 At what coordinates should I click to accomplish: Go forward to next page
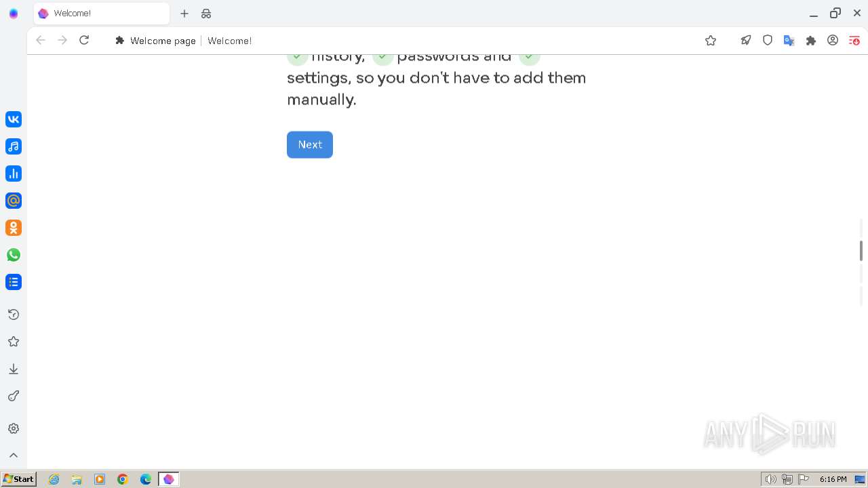[62, 41]
